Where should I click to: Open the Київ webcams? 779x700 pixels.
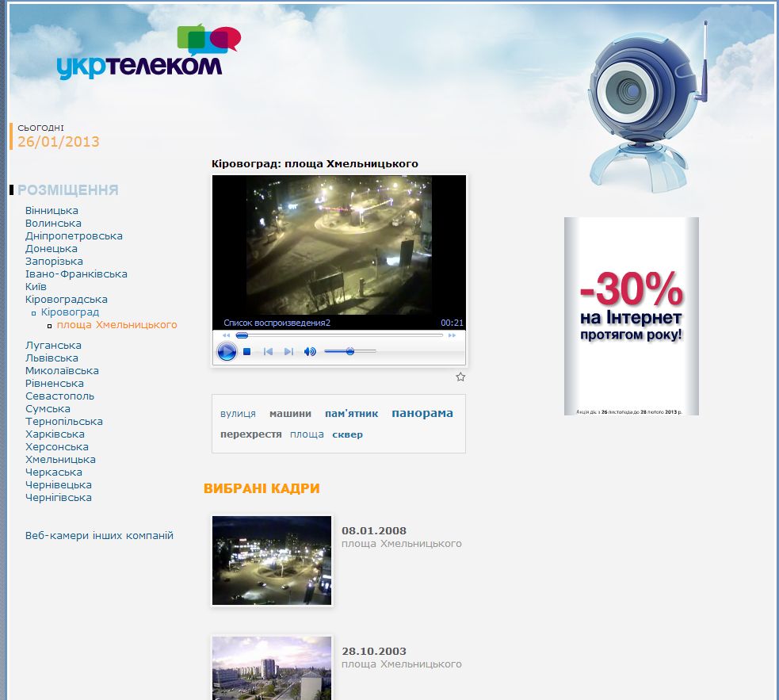[x=36, y=287]
